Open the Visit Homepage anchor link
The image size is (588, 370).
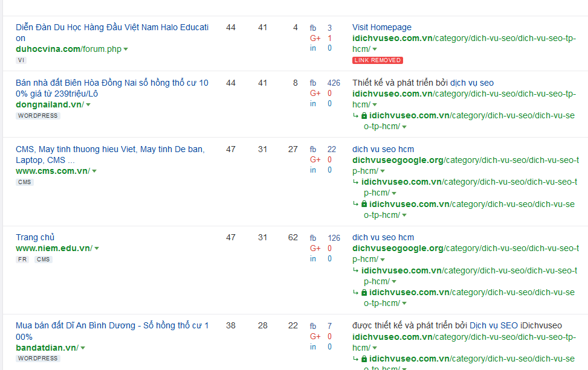pos(381,27)
